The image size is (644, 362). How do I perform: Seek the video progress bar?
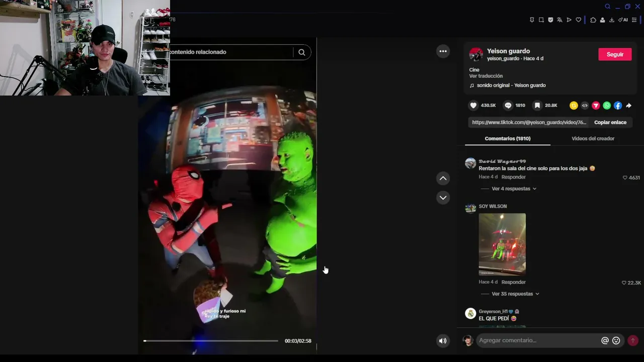[211, 341]
